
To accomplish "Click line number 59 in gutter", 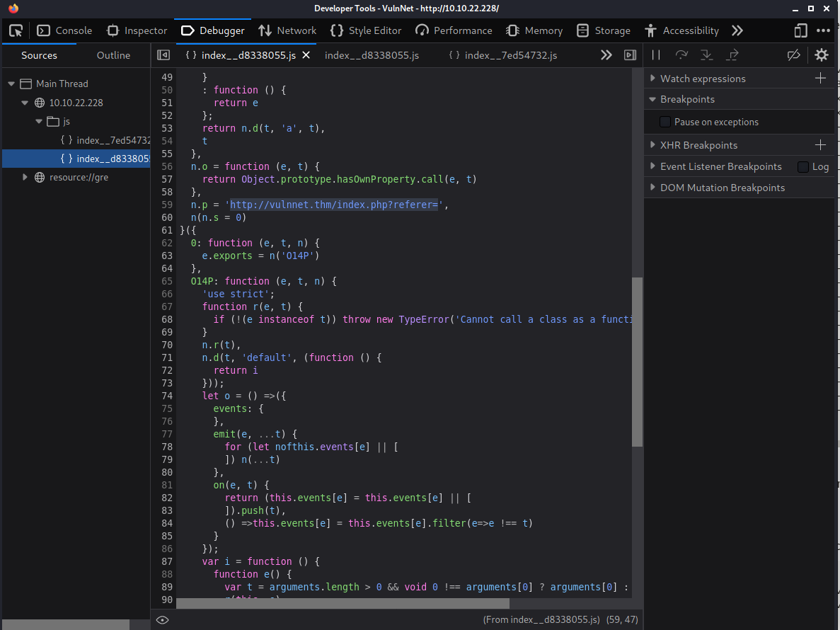I will (x=166, y=205).
